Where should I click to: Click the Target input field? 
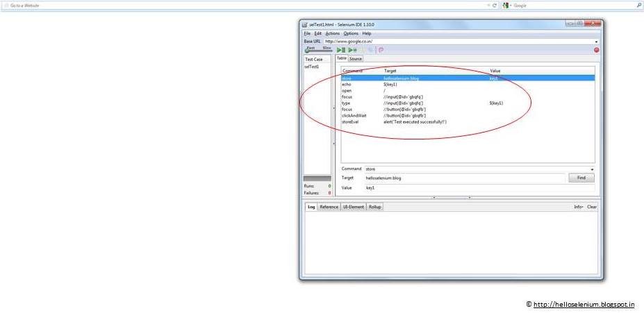pyautogui.click(x=465, y=178)
